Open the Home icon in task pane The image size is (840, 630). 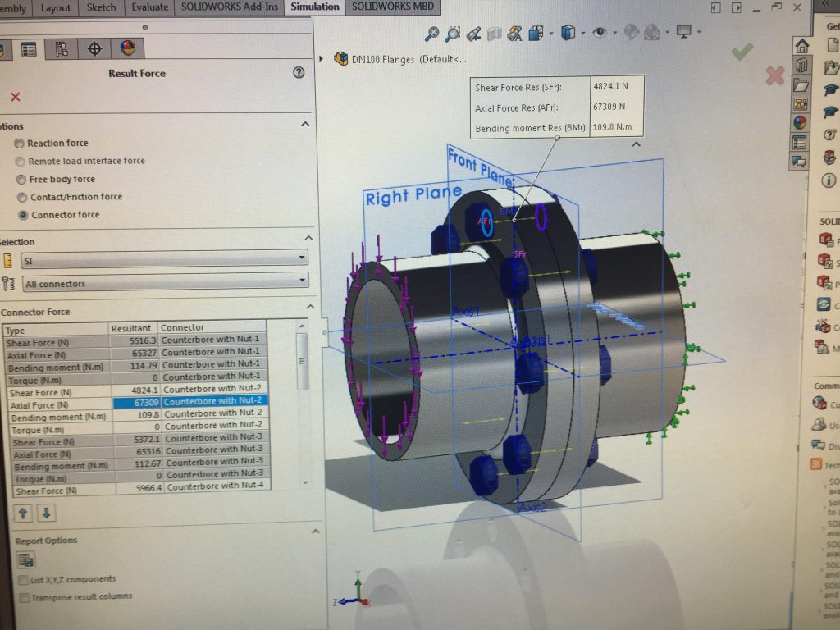802,46
